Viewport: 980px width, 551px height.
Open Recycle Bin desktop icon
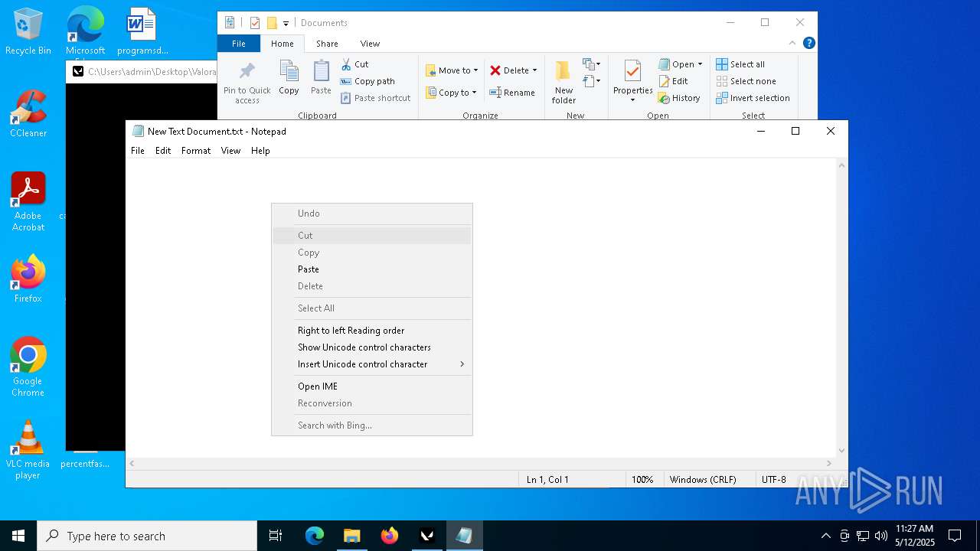[28, 32]
